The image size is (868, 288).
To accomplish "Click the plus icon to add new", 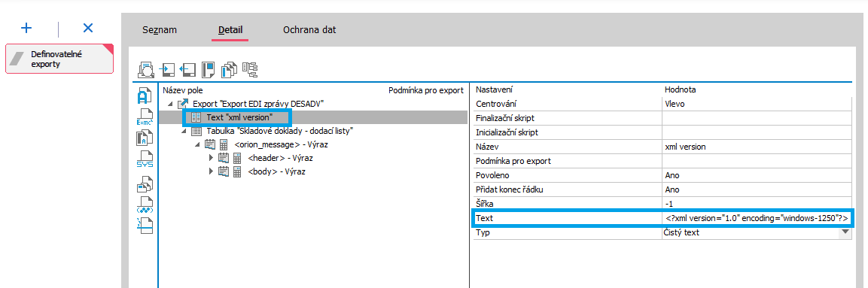I will [26, 28].
